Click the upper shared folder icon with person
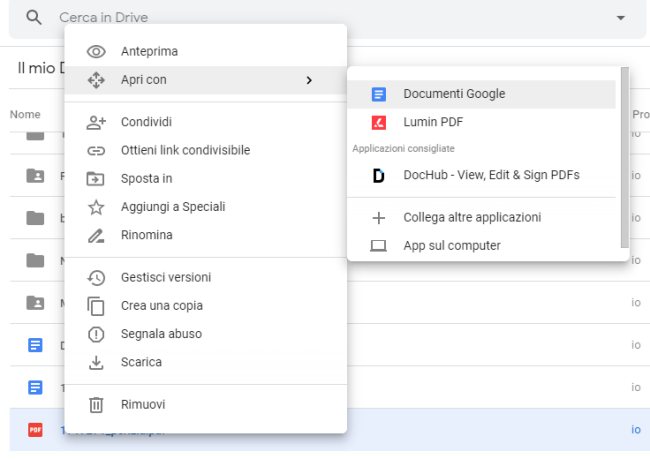 coord(35,176)
